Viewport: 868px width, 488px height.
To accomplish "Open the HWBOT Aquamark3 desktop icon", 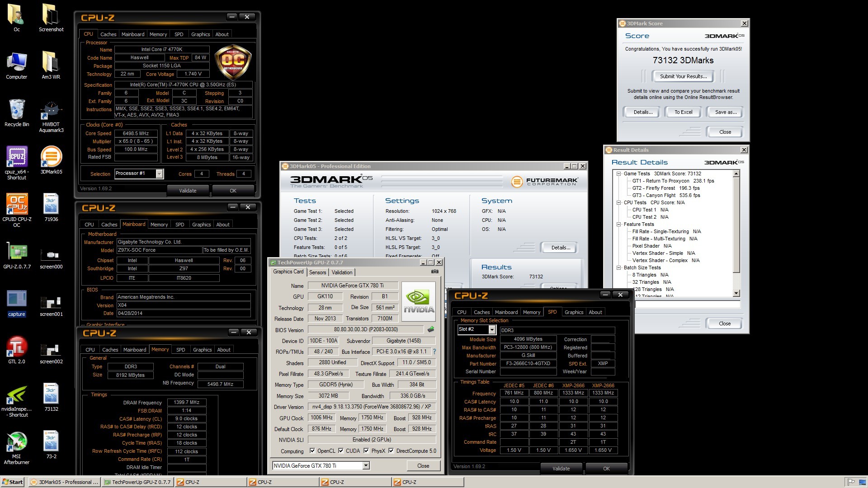I will 51,110.
